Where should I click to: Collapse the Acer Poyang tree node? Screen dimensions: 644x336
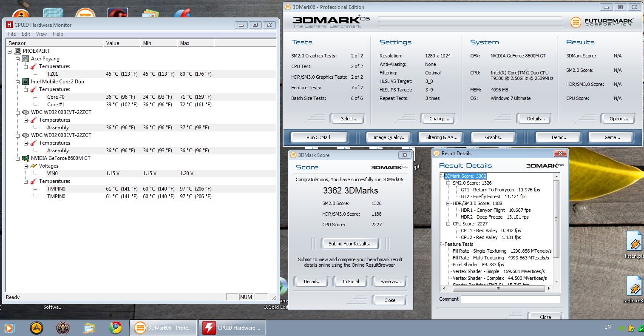pyautogui.click(x=18, y=59)
